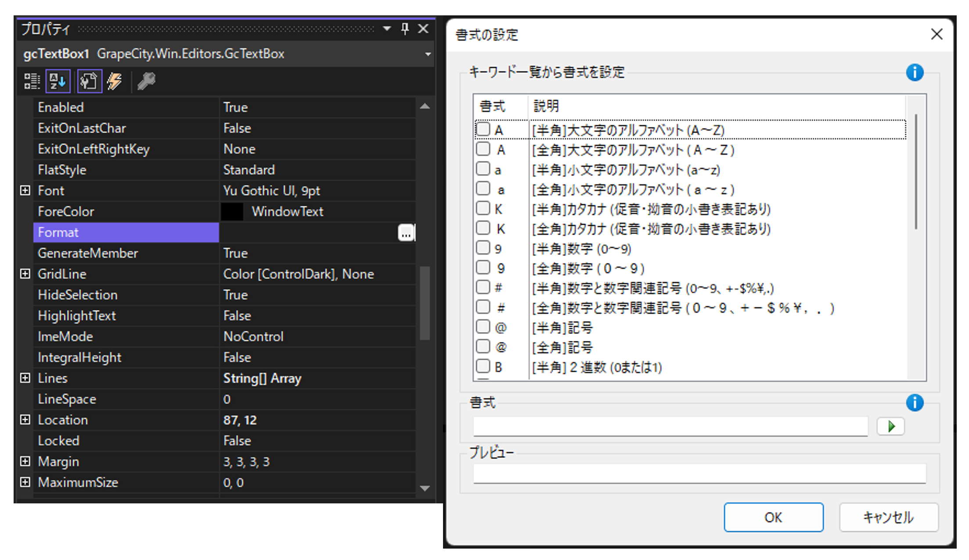This screenshot has height=560, width=969.
Task: Click the black ForeColor swatch
Action: pyautogui.click(x=232, y=212)
